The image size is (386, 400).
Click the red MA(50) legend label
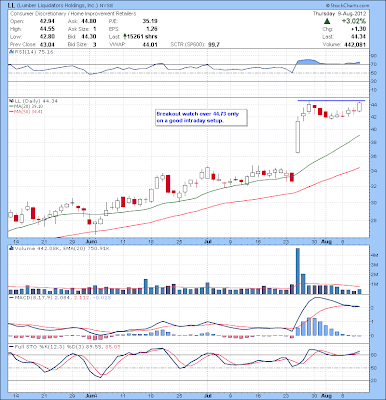(28, 111)
